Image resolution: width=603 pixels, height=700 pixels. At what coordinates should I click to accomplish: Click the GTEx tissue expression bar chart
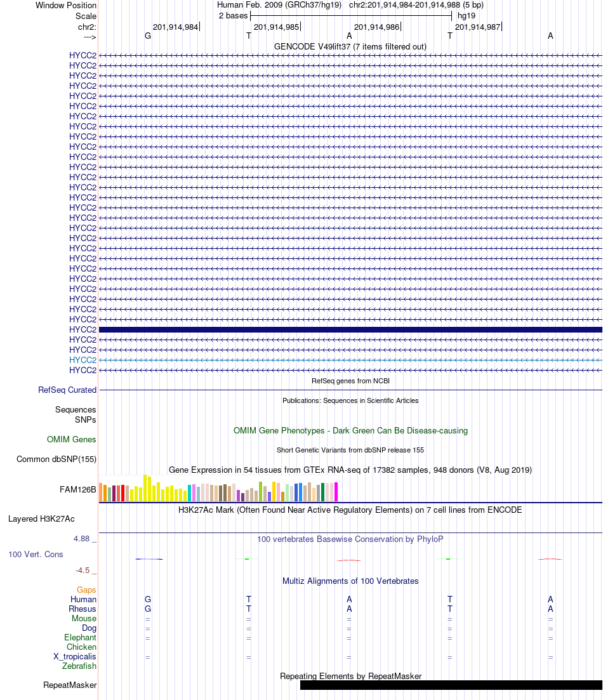click(x=218, y=489)
